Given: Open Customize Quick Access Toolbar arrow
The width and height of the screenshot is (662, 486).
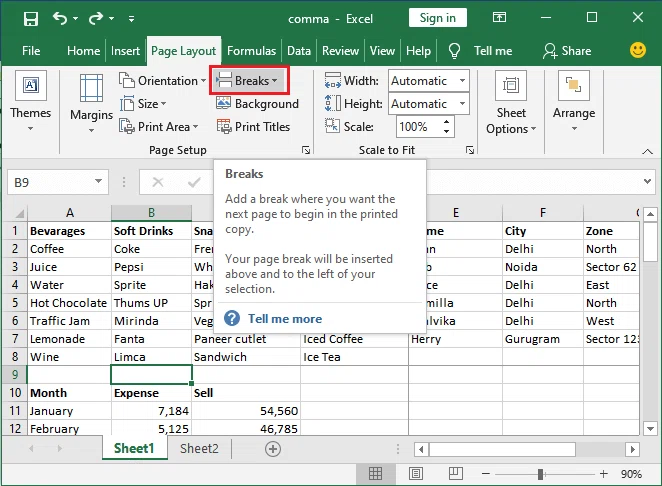Looking at the screenshot, I should click(x=131, y=19).
